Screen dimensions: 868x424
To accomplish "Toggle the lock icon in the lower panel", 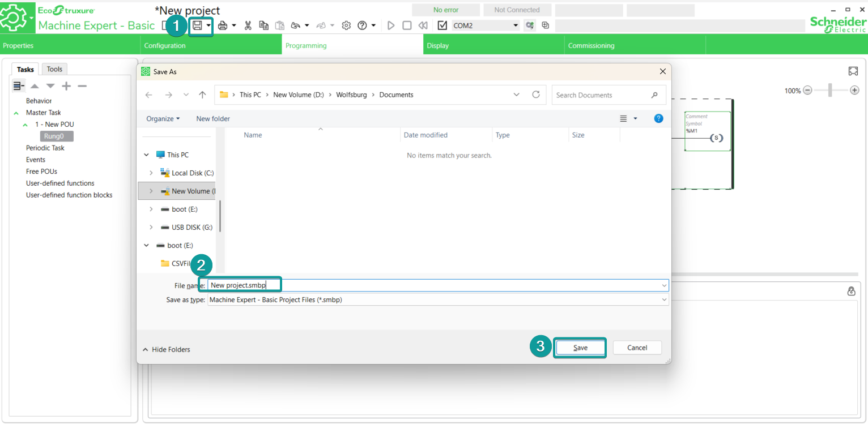I will (851, 291).
